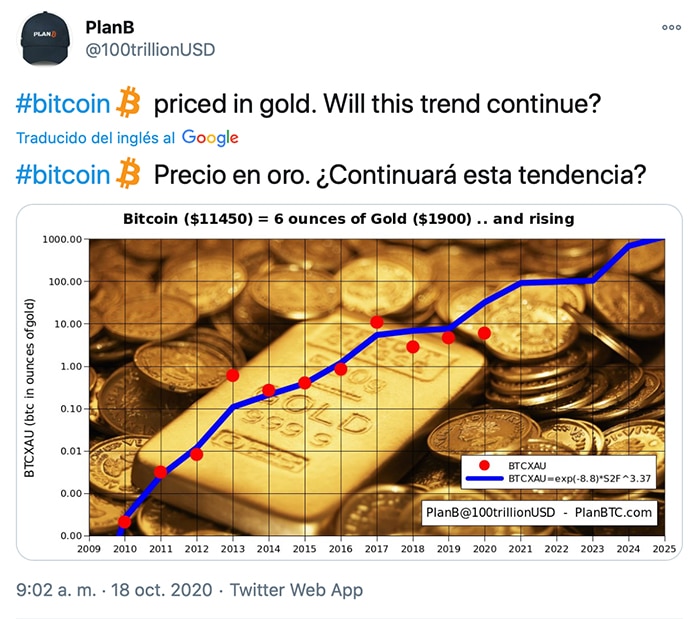Open the gold chart image title area
Viewport: 700px width, 619px height.
coord(349,219)
